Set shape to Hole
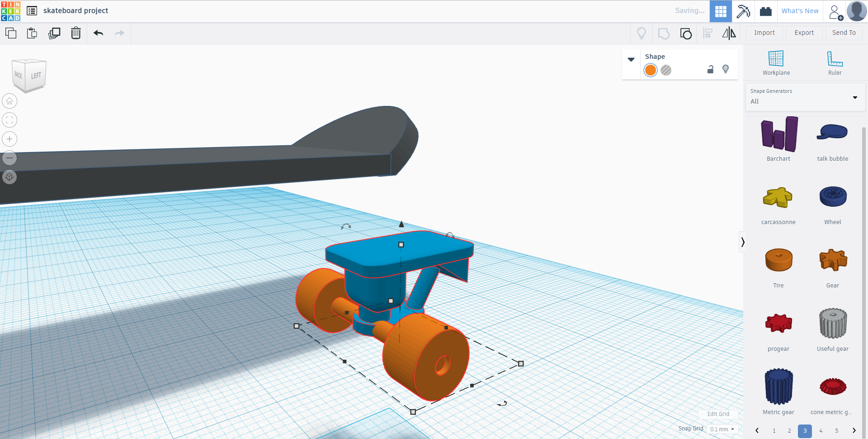This screenshot has height=439, width=868. pyautogui.click(x=666, y=70)
